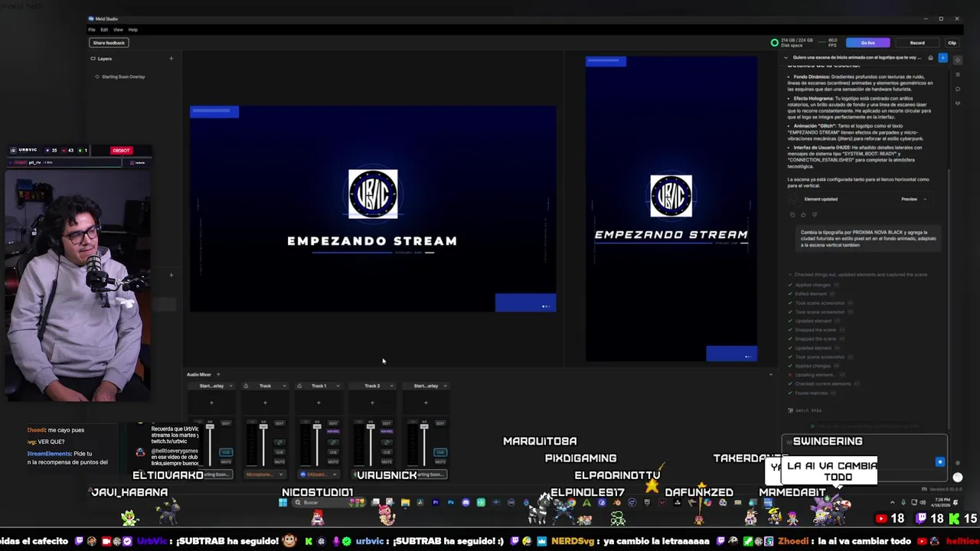Mute Track 2
Image resolution: width=980 pixels, height=551 pixels.
[x=387, y=461]
